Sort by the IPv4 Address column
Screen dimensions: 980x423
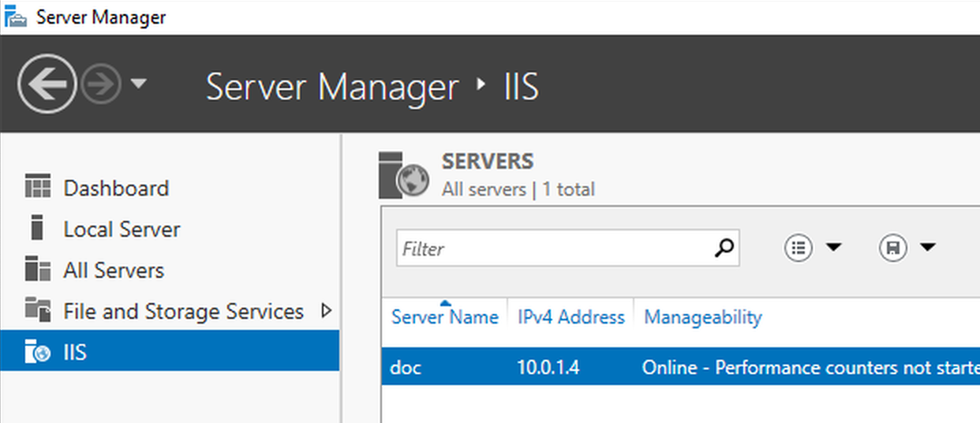(x=571, y=317)
